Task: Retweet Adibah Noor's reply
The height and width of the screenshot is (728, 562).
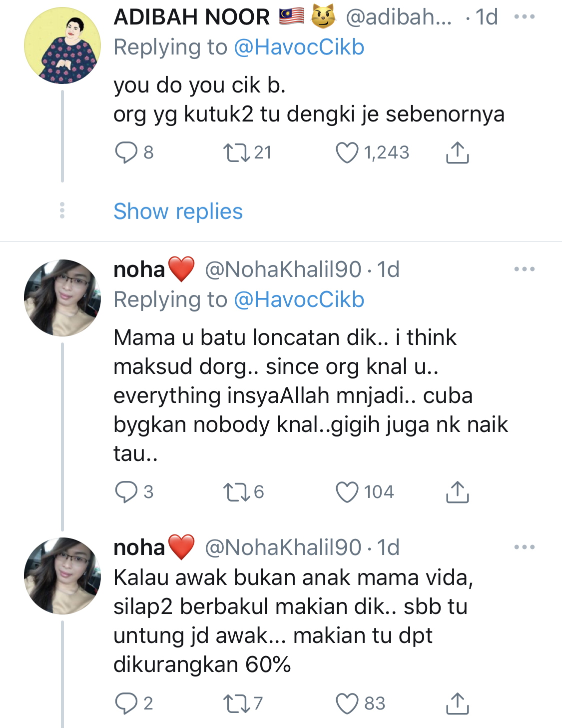Action: click(x=237, y=153)
